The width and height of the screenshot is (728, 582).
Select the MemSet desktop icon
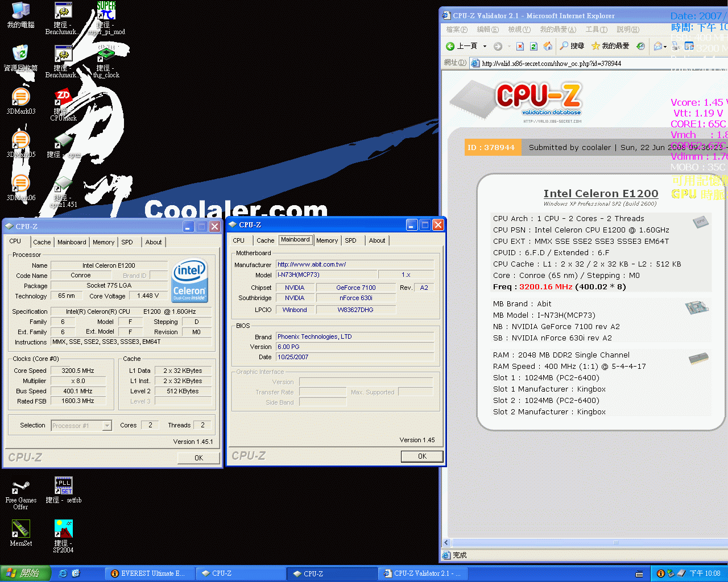coord(21,533)
